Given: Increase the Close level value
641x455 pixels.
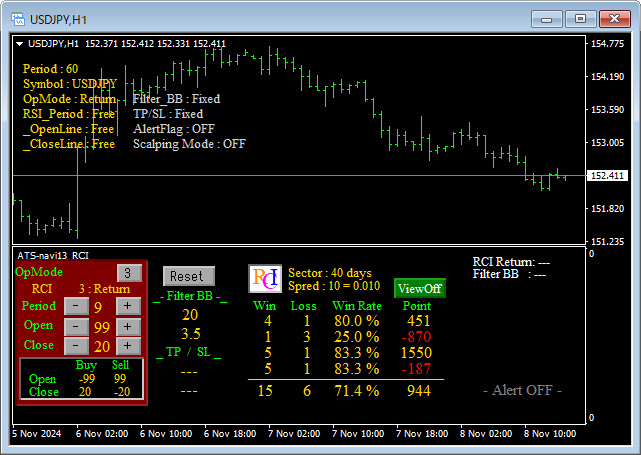Looking at the screenshot, I should (128, 346).
